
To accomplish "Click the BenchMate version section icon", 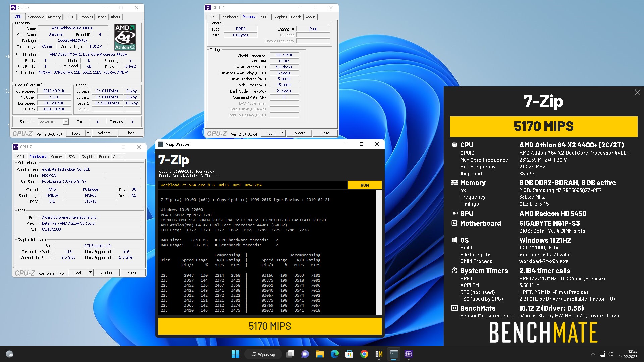I will coord(454,308).
